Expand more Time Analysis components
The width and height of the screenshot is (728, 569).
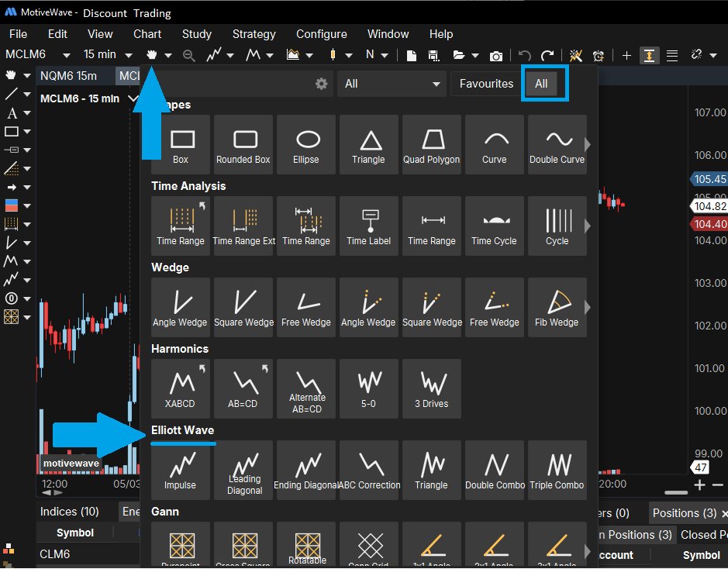(588, 226)
